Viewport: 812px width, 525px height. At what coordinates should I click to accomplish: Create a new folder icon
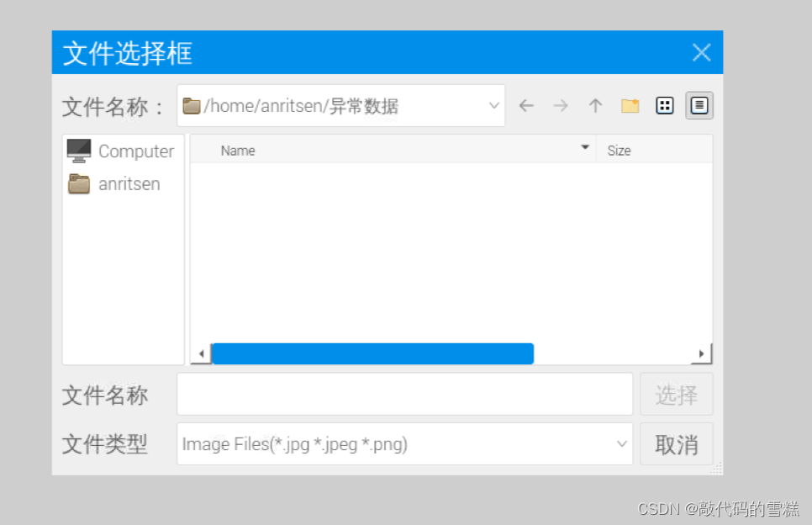tap(630, 106)
